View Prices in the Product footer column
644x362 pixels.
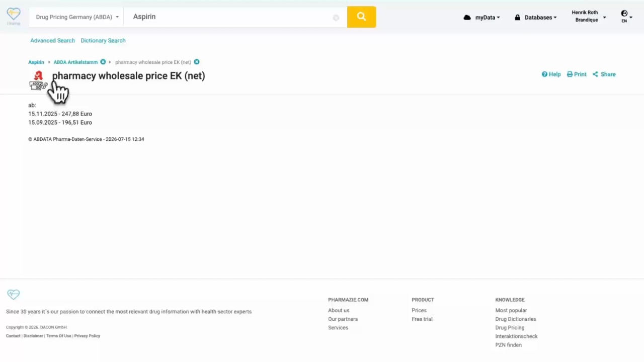tap(419, 311)
